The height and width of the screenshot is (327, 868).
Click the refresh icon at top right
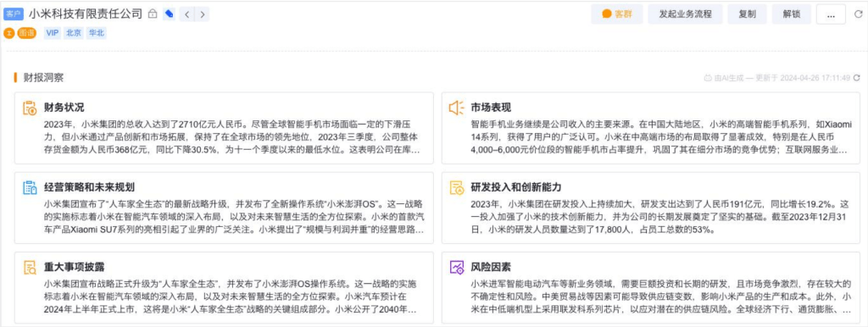(858, 14)
